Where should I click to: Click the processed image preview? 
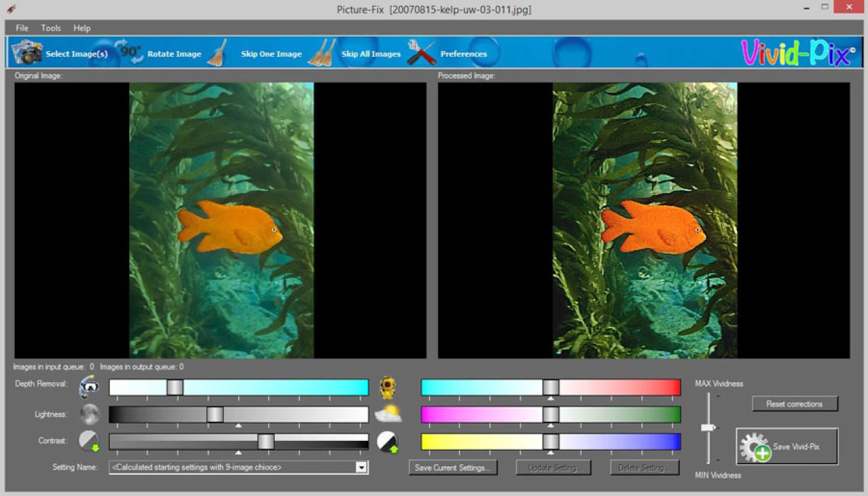(644, 220)
